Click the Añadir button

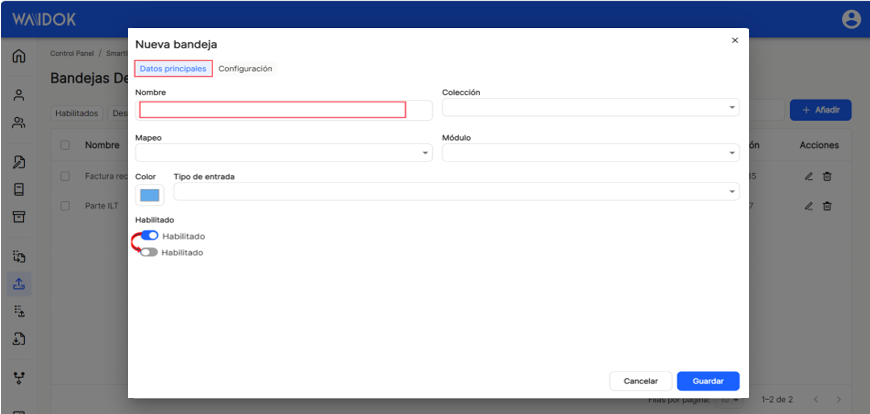(x=821, y=110)
